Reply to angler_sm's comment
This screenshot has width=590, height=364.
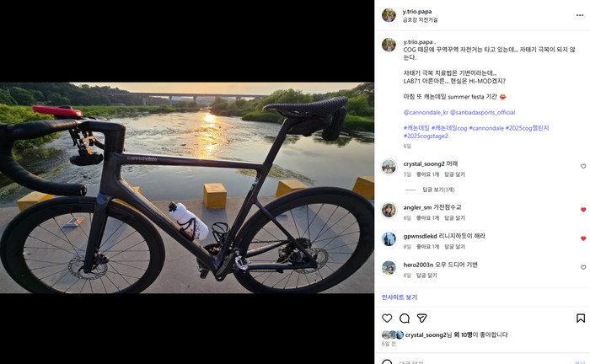pos(454,217)
